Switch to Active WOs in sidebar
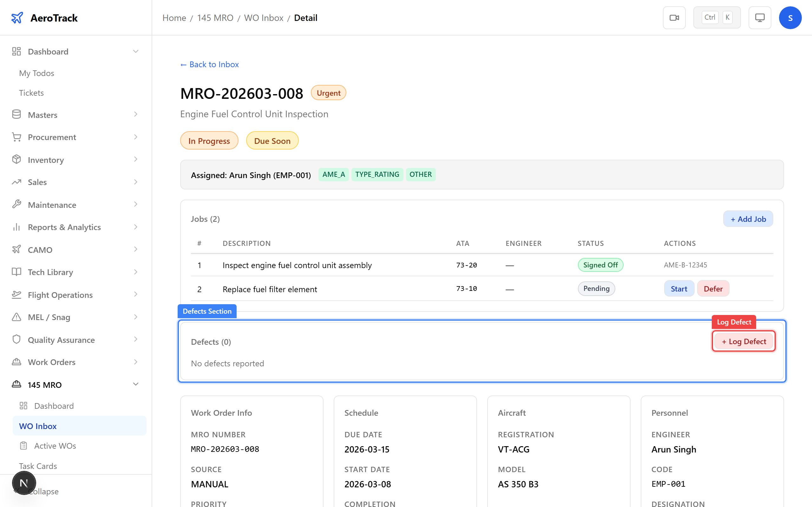The image size is (812, 507). [54, 446]
